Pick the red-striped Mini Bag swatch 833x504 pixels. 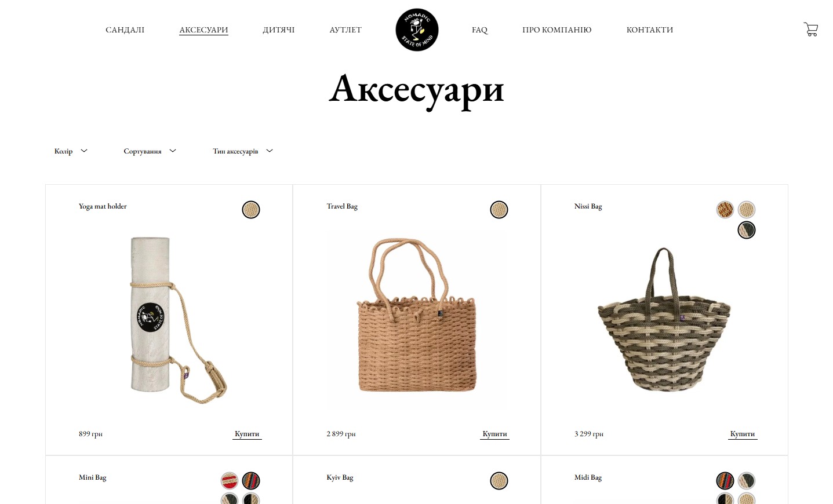pyautogui.click(x=230, y=481)
